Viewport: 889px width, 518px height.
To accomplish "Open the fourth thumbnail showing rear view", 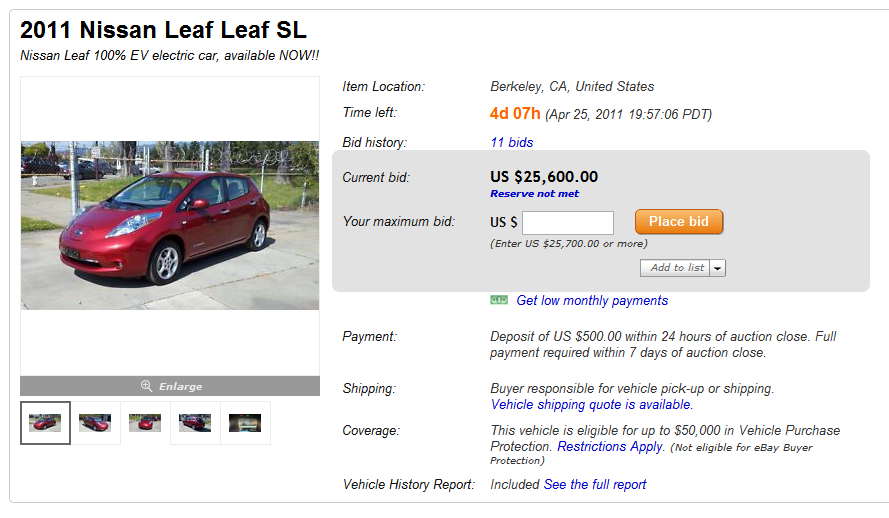I will 195,423.
